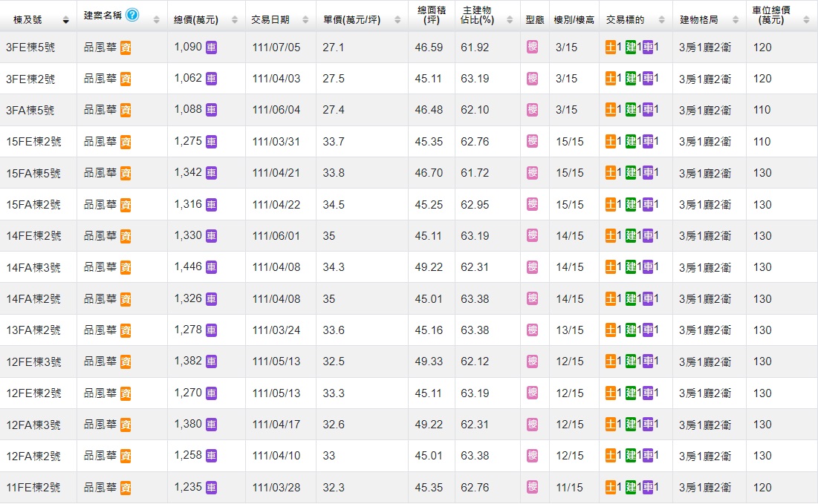Click the 交易標的 purple 車 icon in the 13FA棟2號 row
The height and width of the screenshot is (504, 818).
[648, 330]
